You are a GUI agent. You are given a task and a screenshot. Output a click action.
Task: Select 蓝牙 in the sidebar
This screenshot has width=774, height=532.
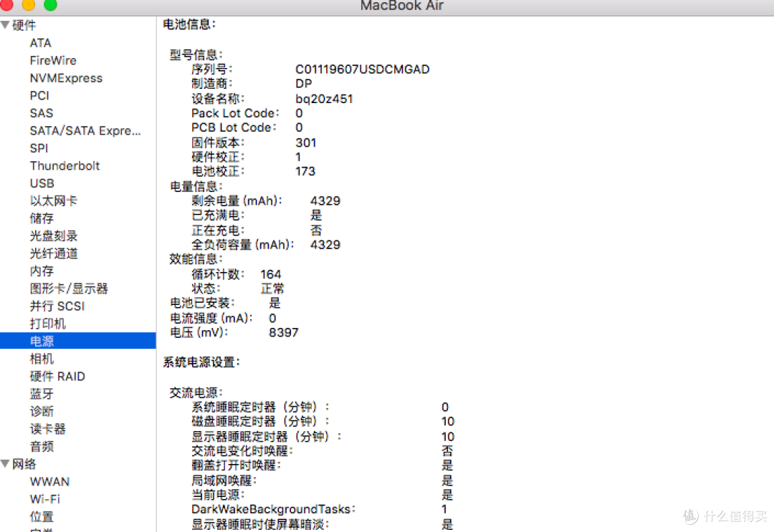point(42,394)
